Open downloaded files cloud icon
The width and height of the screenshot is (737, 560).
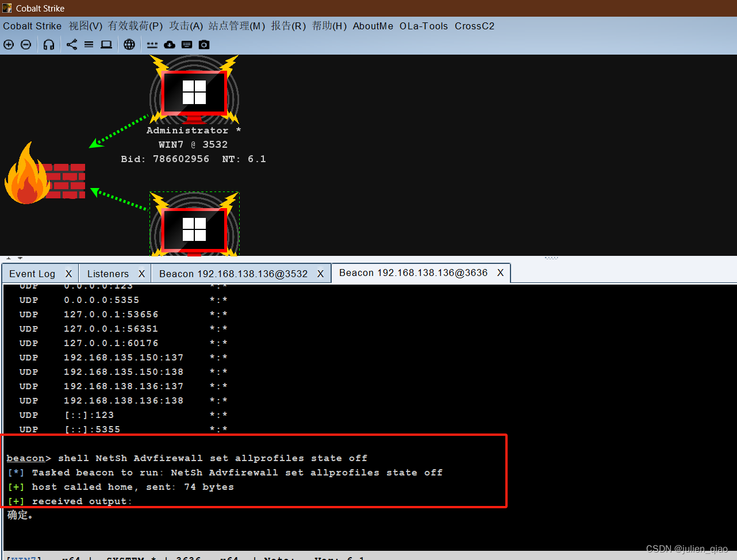[170, 44]
